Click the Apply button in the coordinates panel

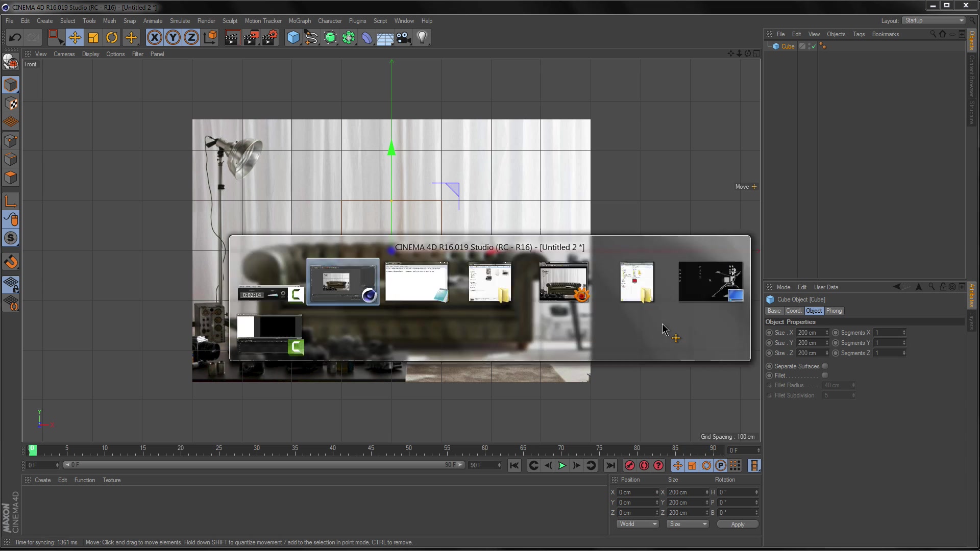pyautogui.click(x=737, y=524)
